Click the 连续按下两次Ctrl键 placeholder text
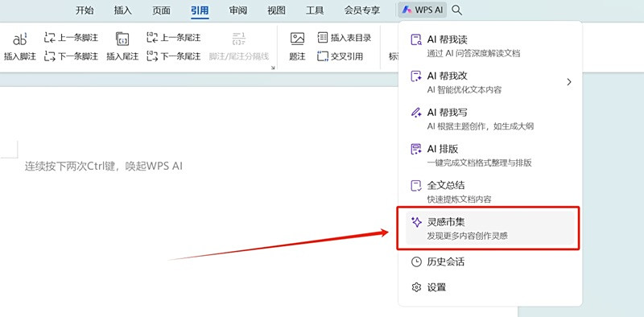This screenshot has height=317, width=644. coord(104,167)
